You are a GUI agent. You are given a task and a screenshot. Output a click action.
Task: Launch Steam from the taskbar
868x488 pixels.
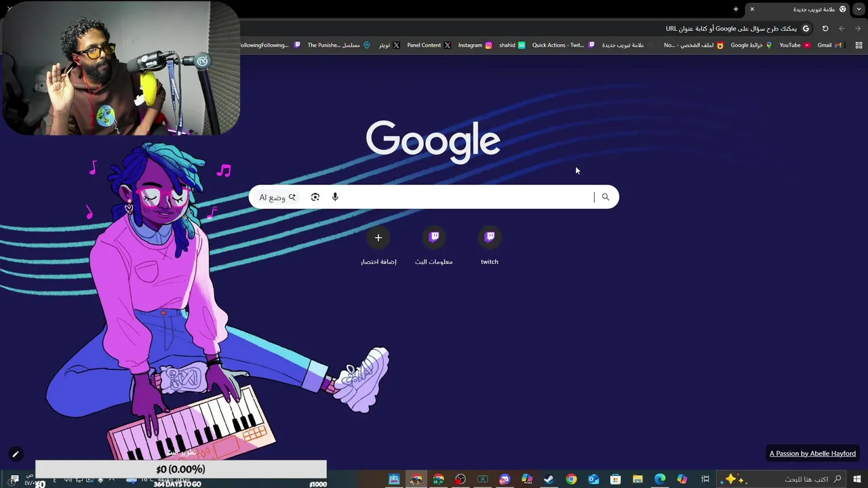[x=549, y=479]
